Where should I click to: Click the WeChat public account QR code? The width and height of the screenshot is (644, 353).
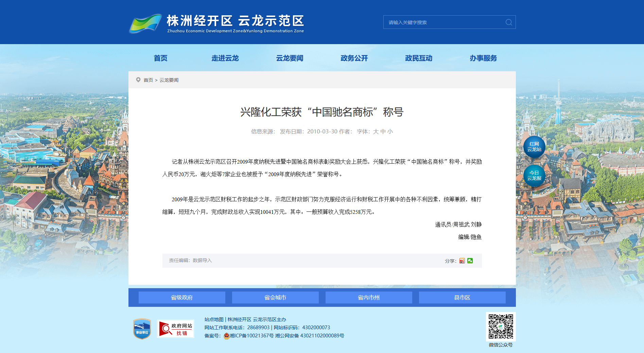click(501, 327)
